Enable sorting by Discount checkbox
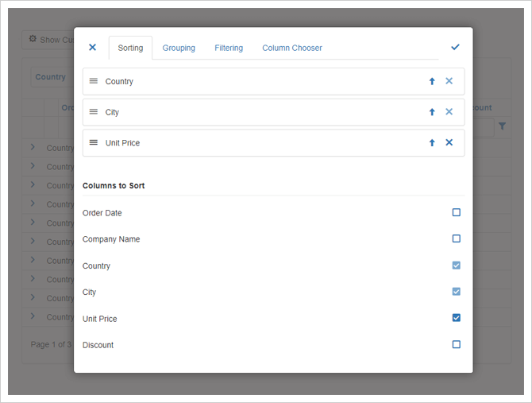532x403 pixels. pos(457,344)
